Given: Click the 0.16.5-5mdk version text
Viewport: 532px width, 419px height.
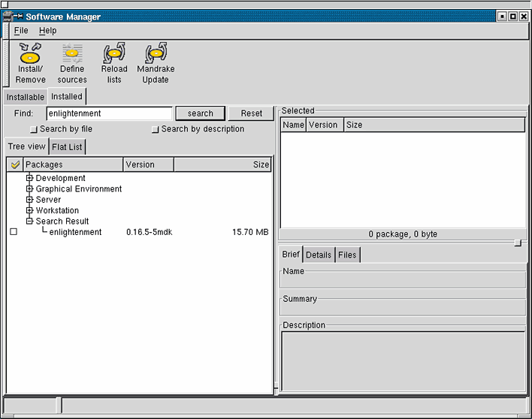Looking at the screenshot, I should tap(150, 232).
